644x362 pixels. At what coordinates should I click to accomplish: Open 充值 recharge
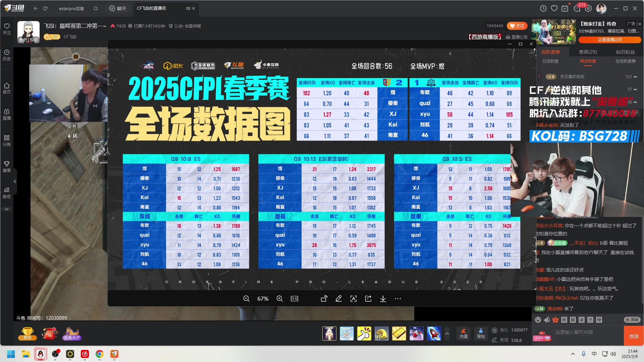[x=463, y=334]
